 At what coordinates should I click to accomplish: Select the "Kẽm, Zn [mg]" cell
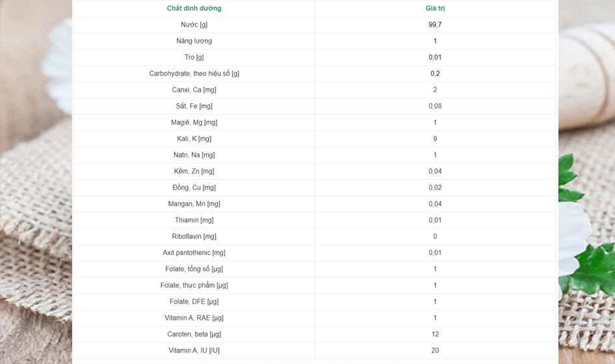(x=194, y=171)
